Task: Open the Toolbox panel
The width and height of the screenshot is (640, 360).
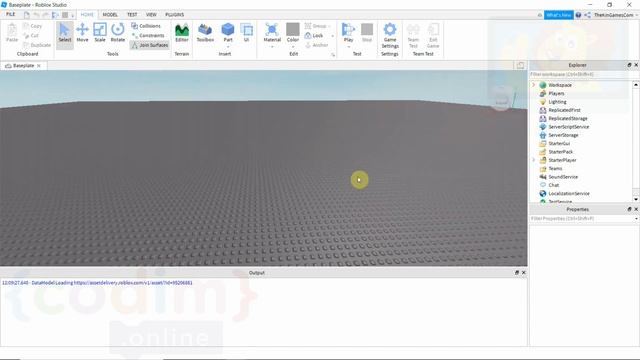Action: (205, 33)
